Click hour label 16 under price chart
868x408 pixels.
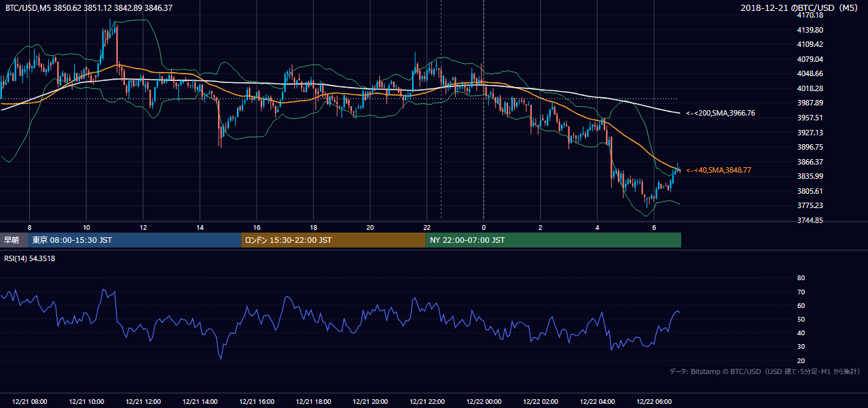(257, 227)
